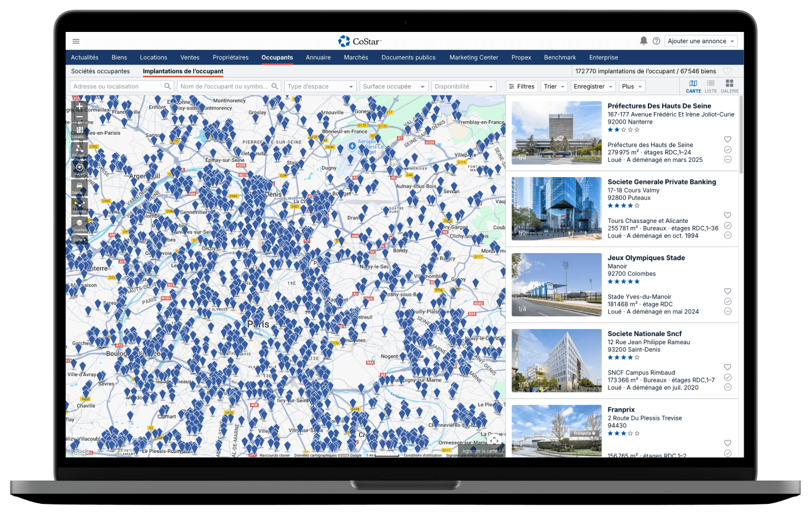Check the circle for Societe Generale Private Banking
Screen dimensions: 812x519
pos(727,225)
